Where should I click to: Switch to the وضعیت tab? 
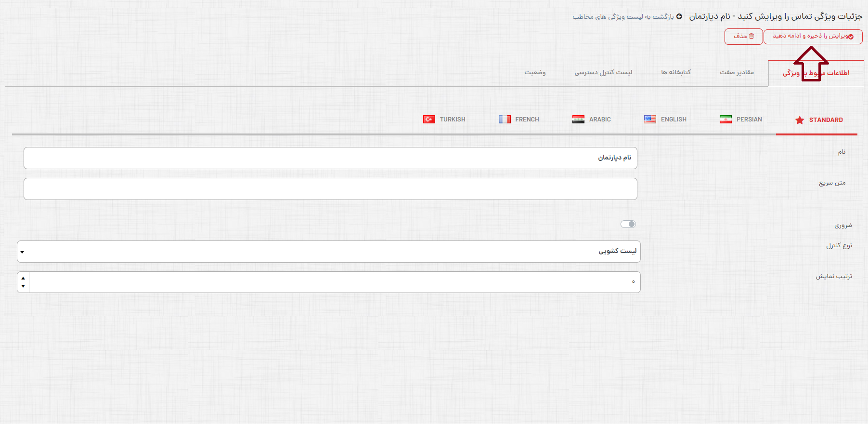pos(535,72)
